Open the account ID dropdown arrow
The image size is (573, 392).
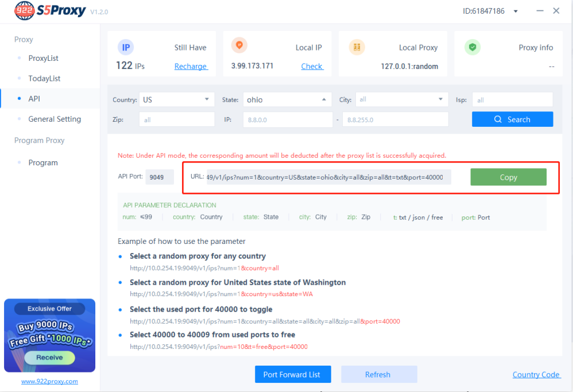tap(516, 11)
